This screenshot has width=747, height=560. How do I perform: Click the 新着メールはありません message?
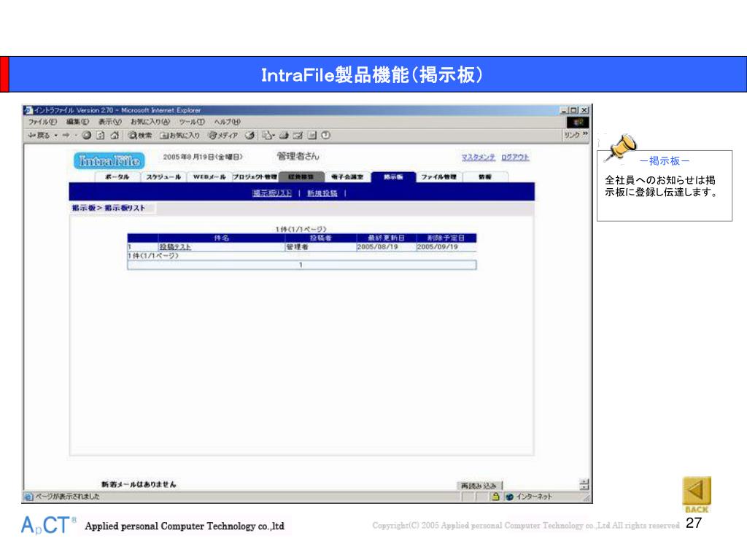[139, 484]
